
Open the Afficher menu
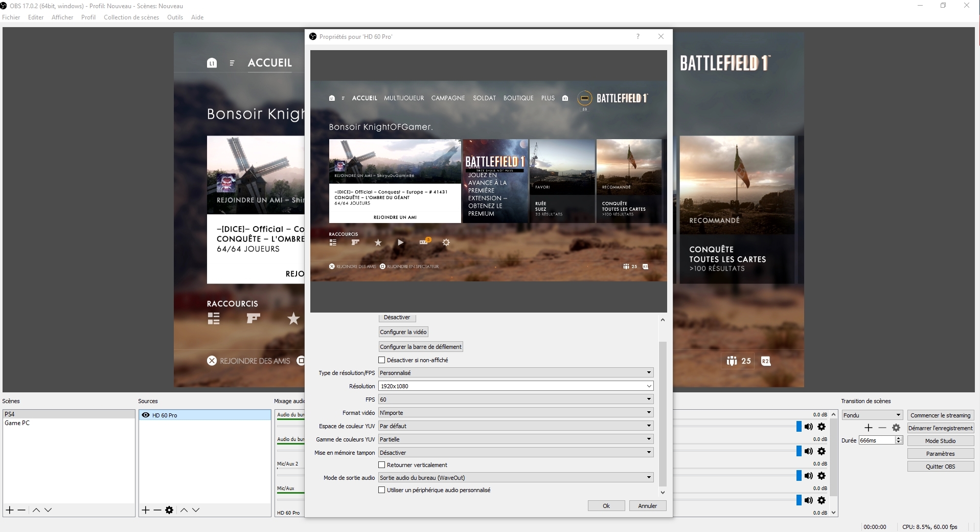[62, 17]
